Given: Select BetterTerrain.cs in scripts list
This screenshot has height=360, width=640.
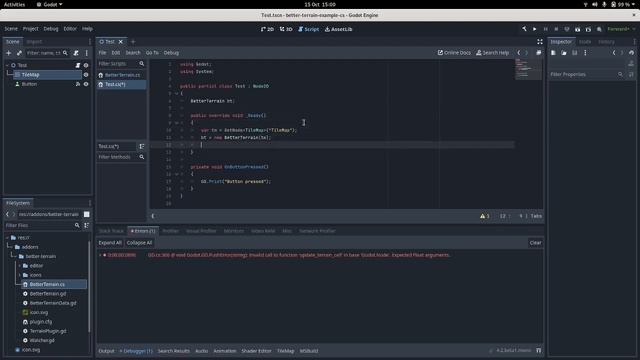Looking at the screenshot, I should [x=122, y=75].
